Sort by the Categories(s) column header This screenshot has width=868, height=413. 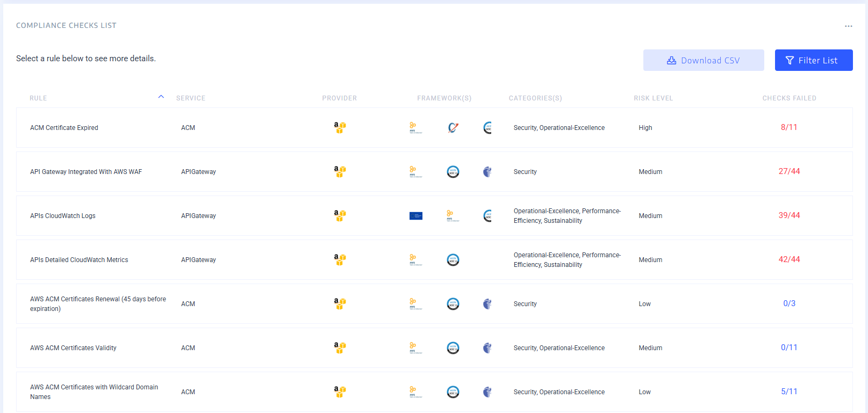[x=535, y=98]
